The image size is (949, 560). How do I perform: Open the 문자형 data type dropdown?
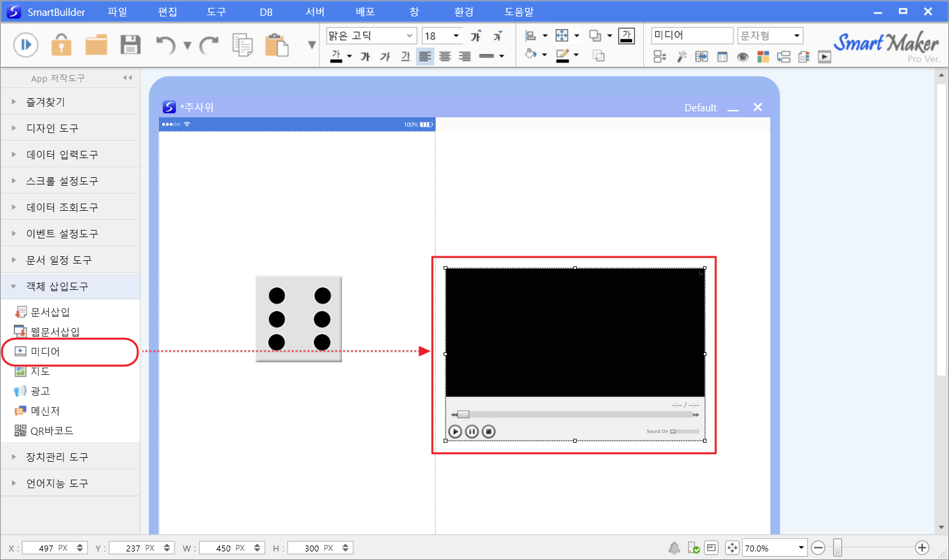tap(770, 36)
